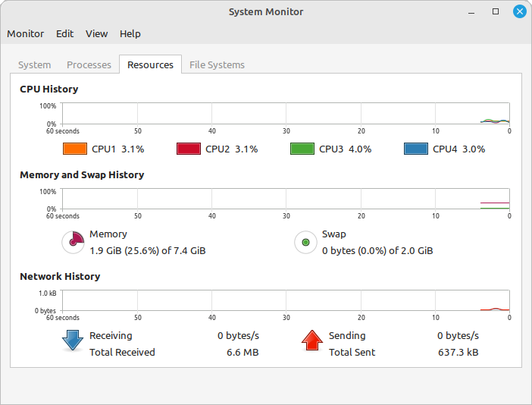This screenshot has height=405, width=532.
Task: Click the 'CPU3 4.0%' label
Action: [x=346, y=149]
